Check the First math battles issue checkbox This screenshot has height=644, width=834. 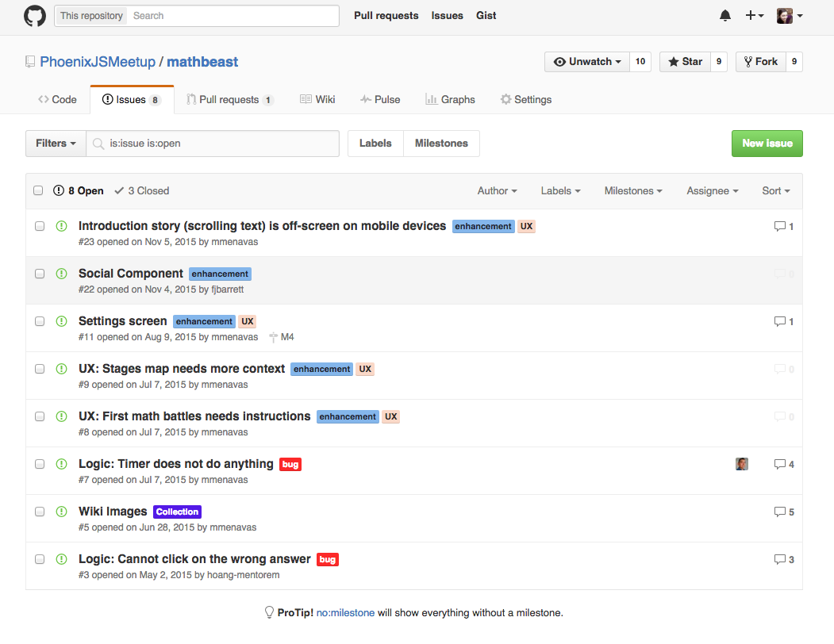(x=40, y=416)
